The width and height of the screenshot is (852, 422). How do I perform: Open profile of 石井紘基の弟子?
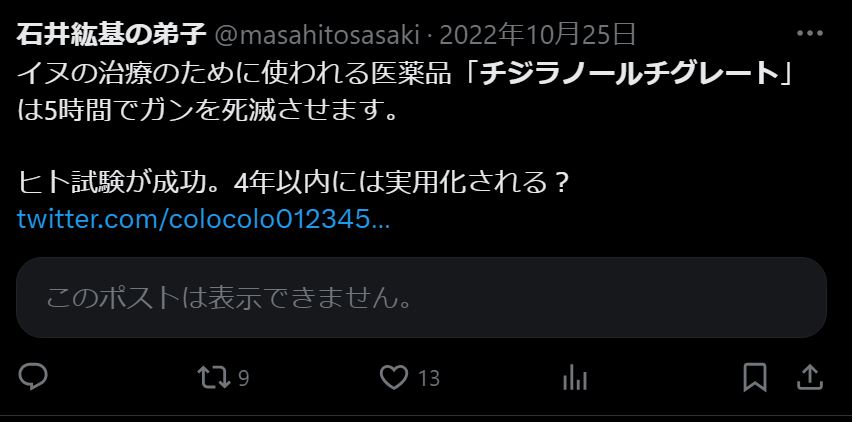click(111, 35)
